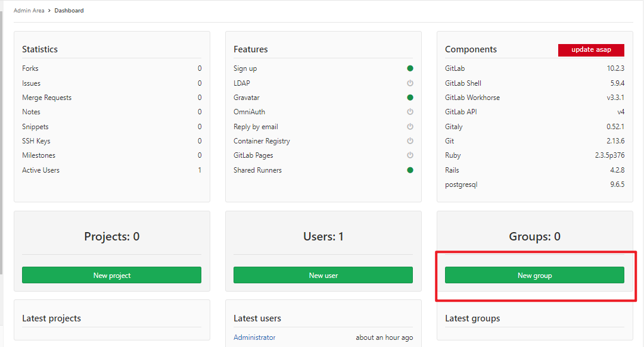Click the LDAP feature label
Viewport: 644px width, 347px height.
coord(241,83)
